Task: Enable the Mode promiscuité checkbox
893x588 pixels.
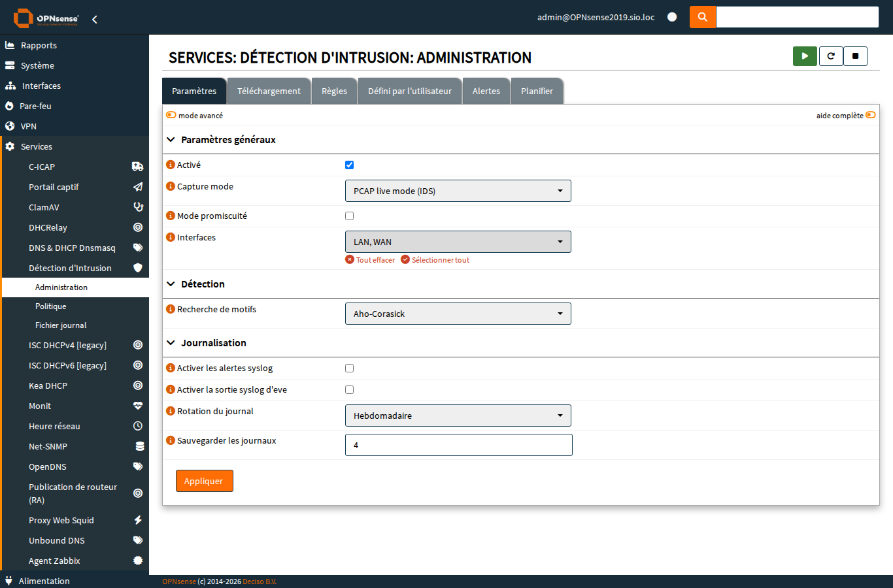Action: click(349, 216)
